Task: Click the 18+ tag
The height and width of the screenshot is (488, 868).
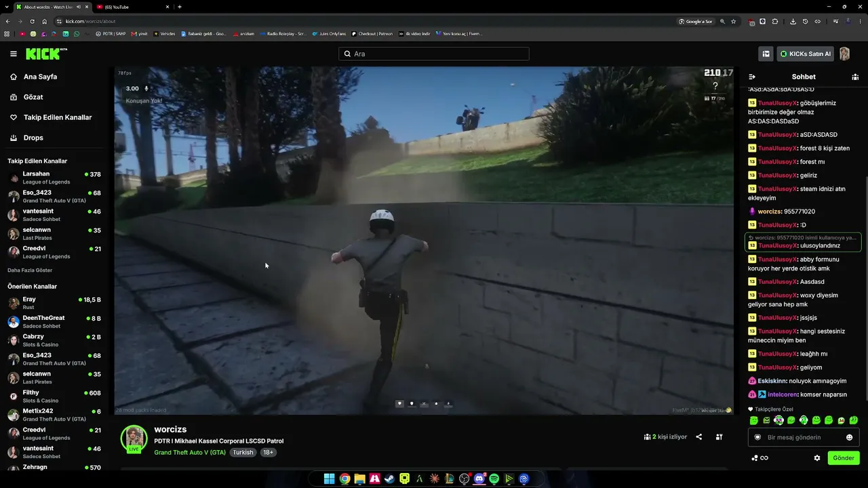Action: (x=268, y=452)
